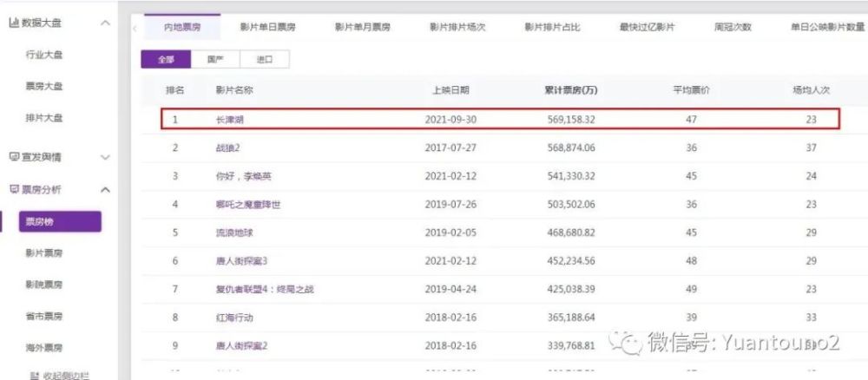Click the 累计票房(万) column header
Viewport: 868px width, 380px height.
click(x=571, y=90)
